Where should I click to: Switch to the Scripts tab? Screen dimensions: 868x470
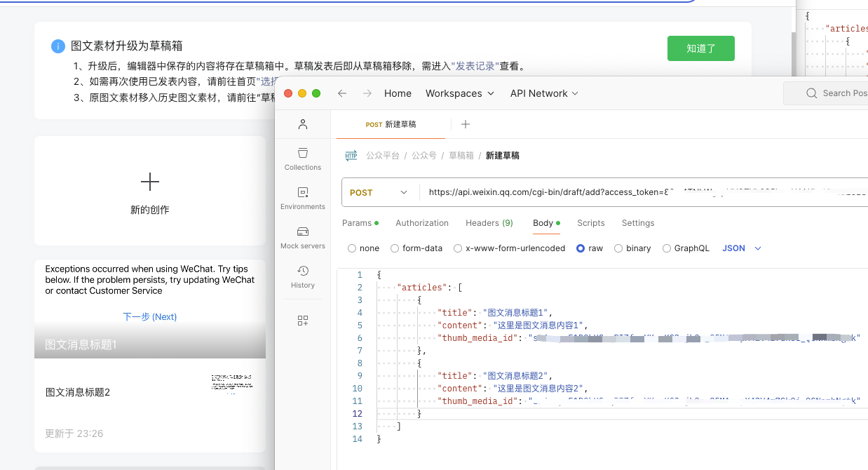tap(591, 223)
